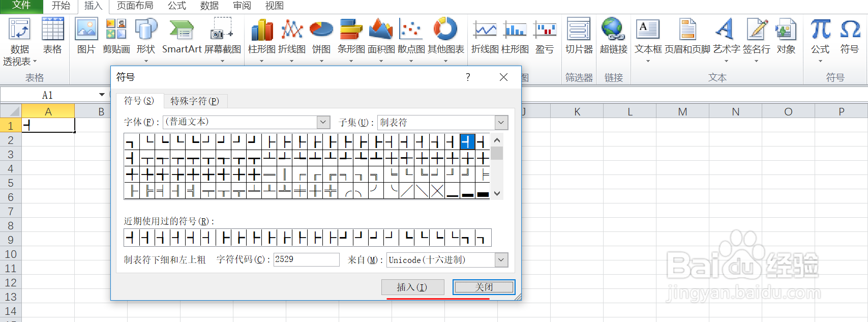Open the 来自 Unicode encoding dropdown
The width and height of the screenshot is (868, 322).
tap(501, 260)
